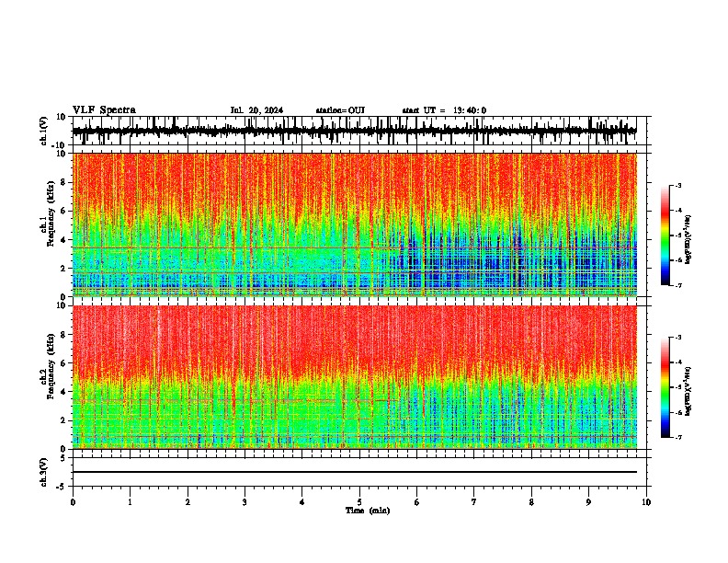Click the ch.3(V) axis label
Screen dimensions: 728x563
click(x=44, y=472)
